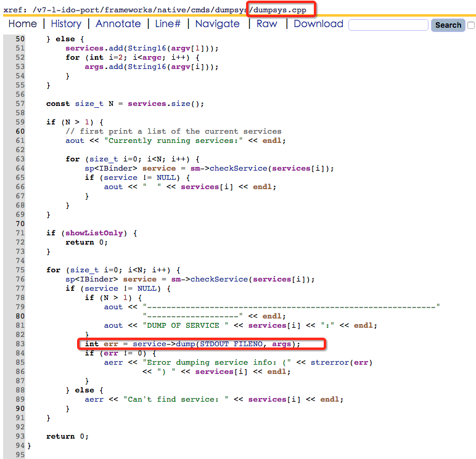Image resolution: width=476 pixels, height=459 pixels.
Task: Click "Can't find service: " string
Action: 176,399
